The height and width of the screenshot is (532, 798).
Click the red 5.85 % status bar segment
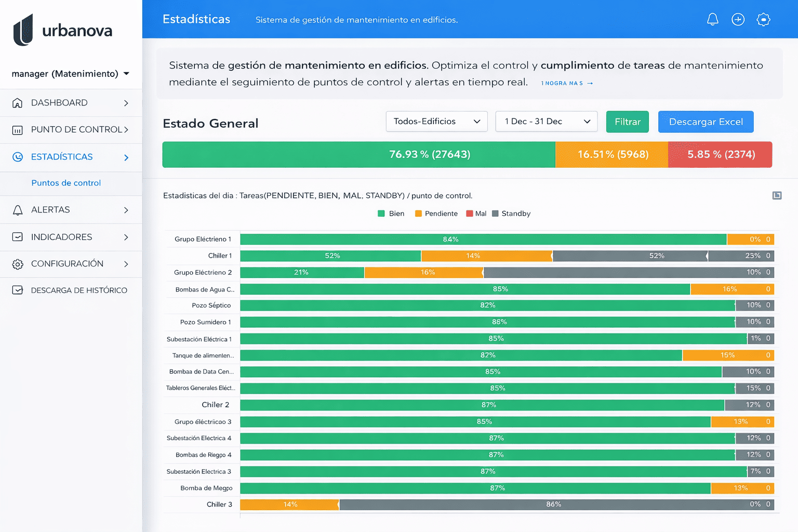[720, 155]
